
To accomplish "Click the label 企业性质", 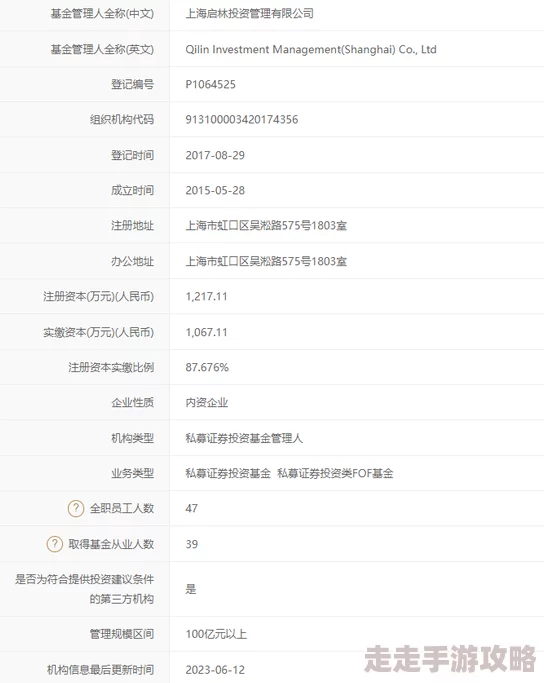I will click(132, 402).
